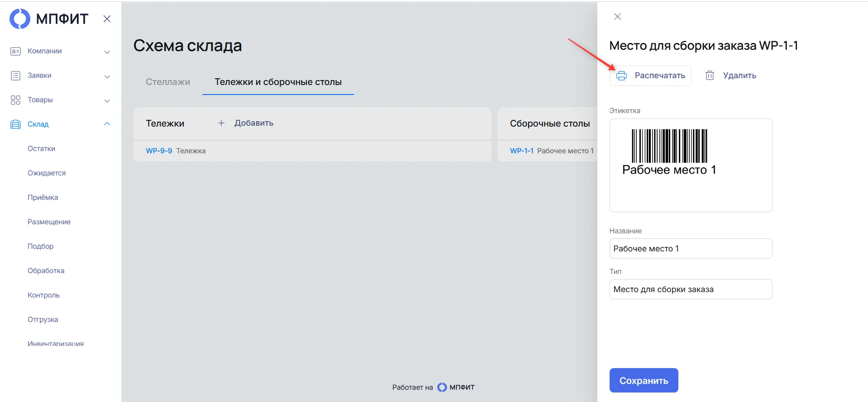Click the Склад warehouse icon
The height and width of the screenshot is (402, 868).
tap(15, 124)
